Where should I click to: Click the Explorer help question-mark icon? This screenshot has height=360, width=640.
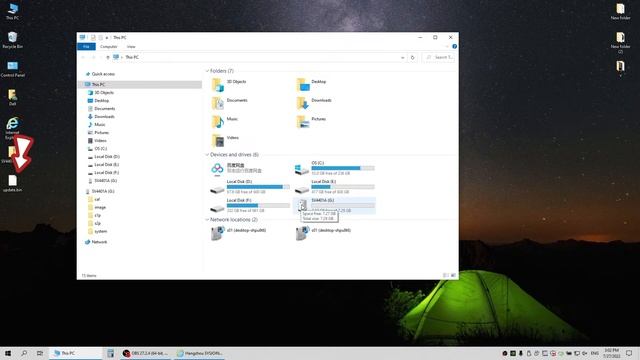(454, 47)
